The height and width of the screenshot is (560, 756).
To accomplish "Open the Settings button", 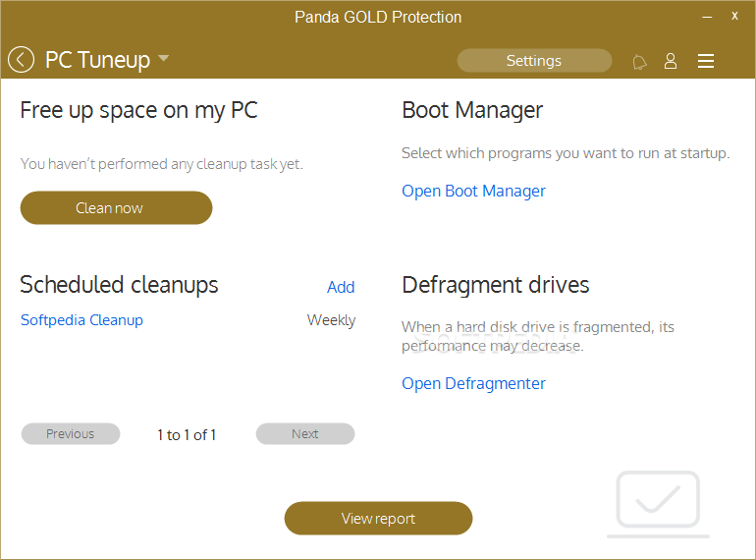I will (534, 60).
